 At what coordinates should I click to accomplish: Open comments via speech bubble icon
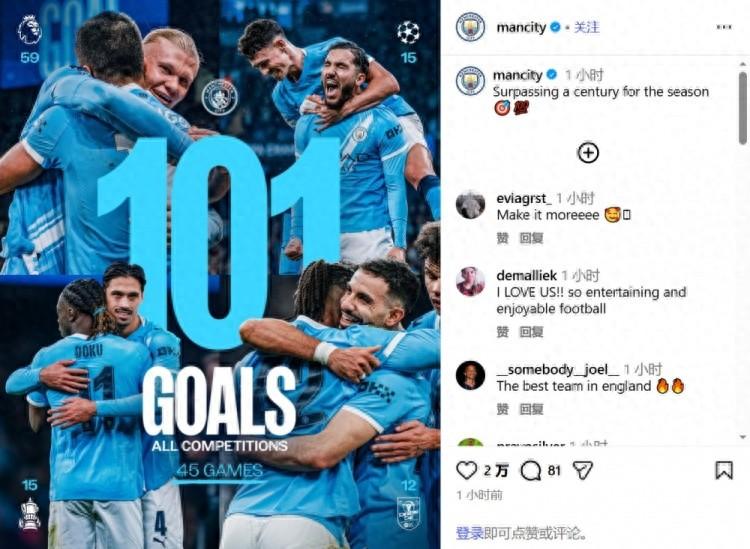(530, 471)
